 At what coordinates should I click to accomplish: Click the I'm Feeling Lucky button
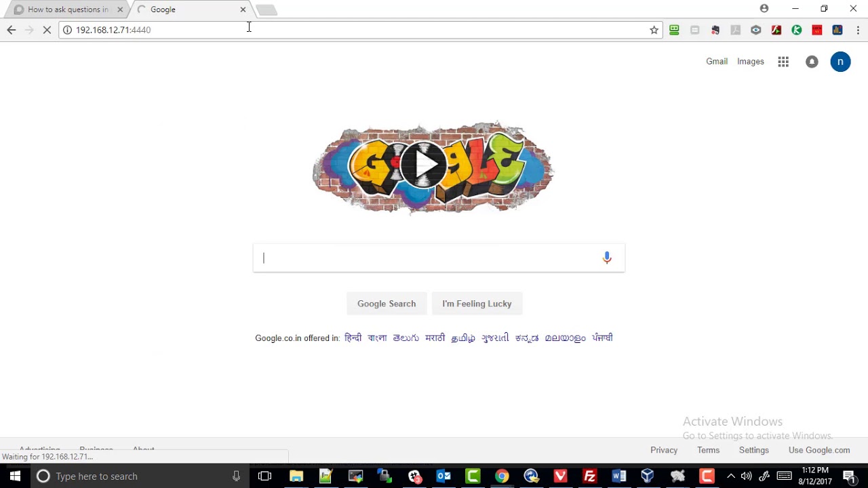point(477,304)
